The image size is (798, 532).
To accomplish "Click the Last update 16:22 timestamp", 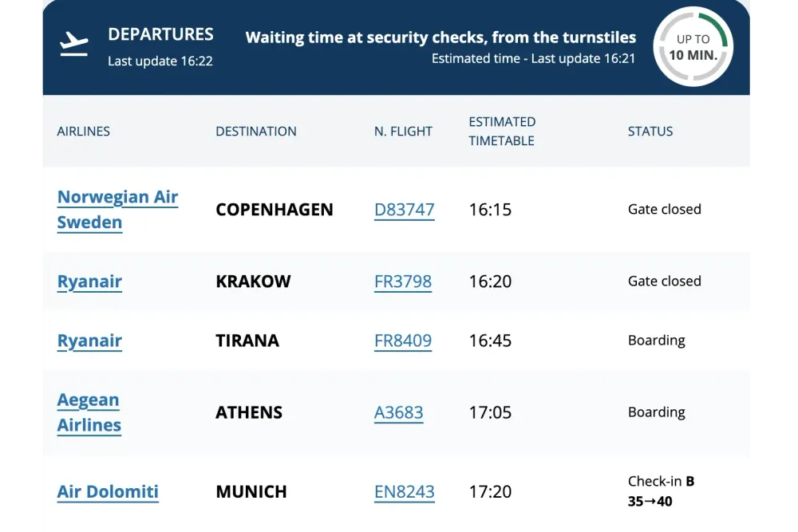I will point(160,61).
